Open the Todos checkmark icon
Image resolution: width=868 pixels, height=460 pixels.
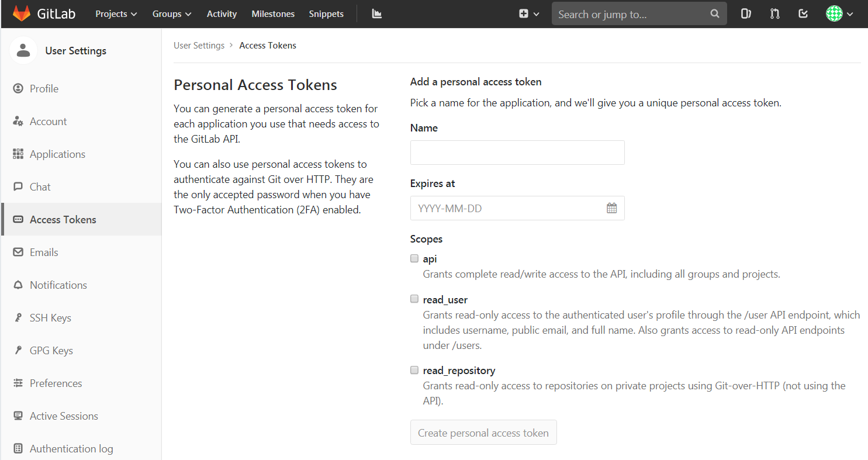point(803,13)
